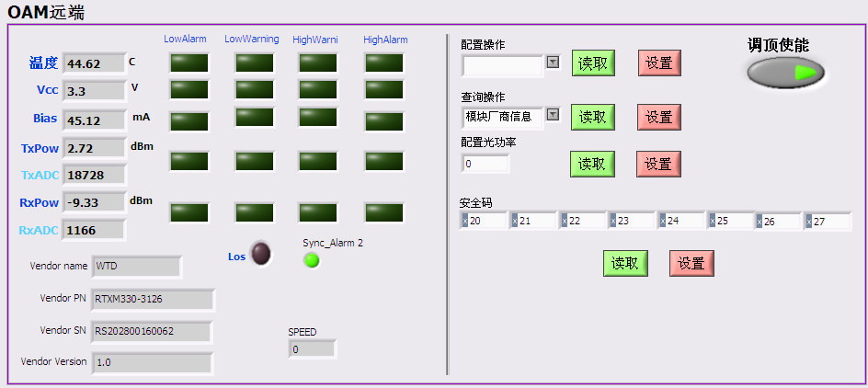Click the radix marker on security code 20
The width and height of the screenshot is (868, 388).
(464, 222)
